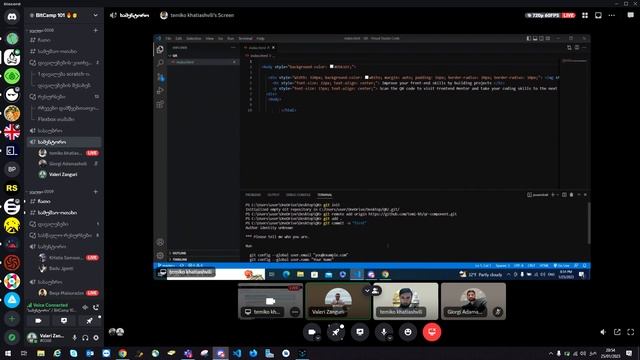The image size is (640, 360).
Task: Open the RS server icon
Action: 12,188
